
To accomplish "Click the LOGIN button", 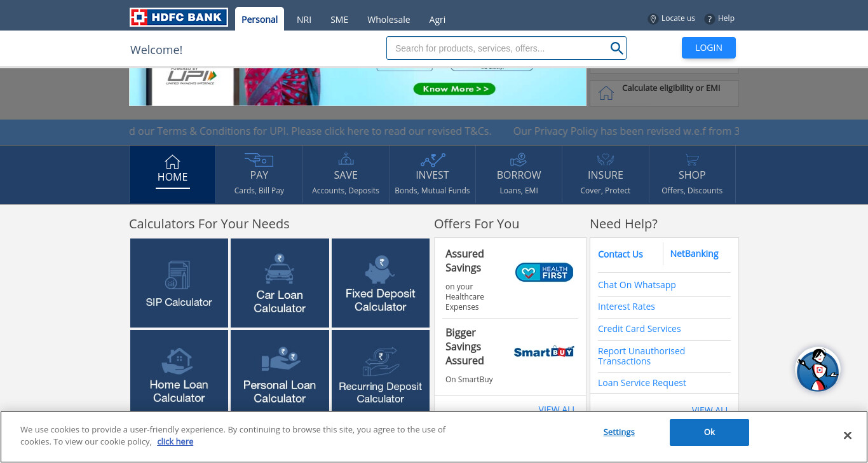I will pyautogui.click(x=709, y=48).
